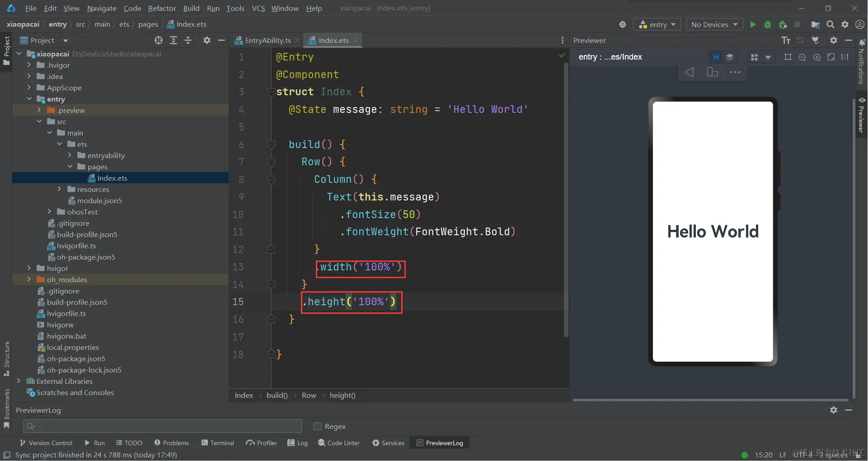The image size is (868, 461).
Task: Set previewer zoom to 1:1
Action: (x=845, y=57)
